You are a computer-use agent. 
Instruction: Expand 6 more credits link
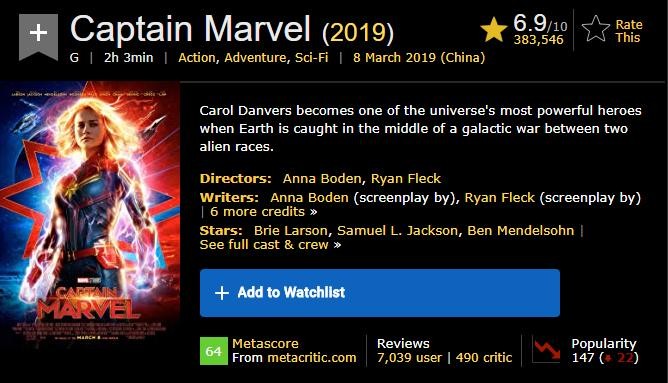pyautogui.click(x=263, y=212)
